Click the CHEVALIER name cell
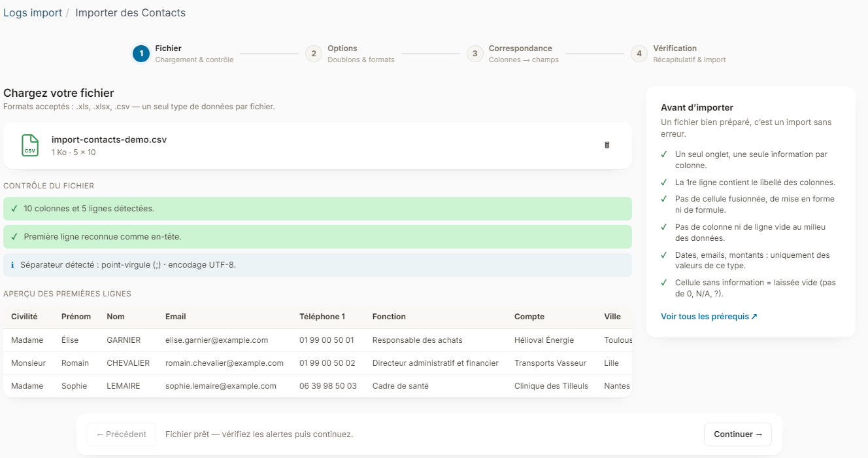Screen dimensions: 868x458 point(128,363)
